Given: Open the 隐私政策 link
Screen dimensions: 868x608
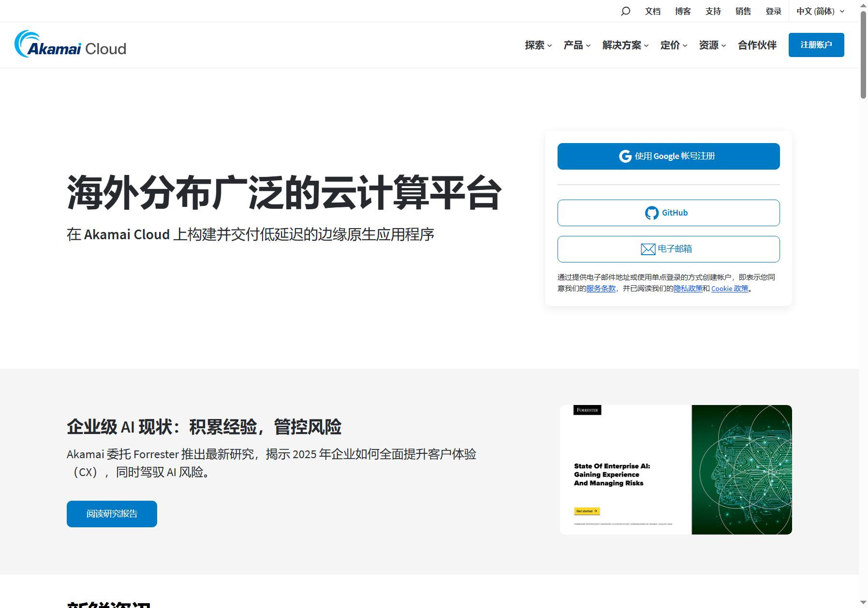Looking at the screenshot, I should pos(688,289).
